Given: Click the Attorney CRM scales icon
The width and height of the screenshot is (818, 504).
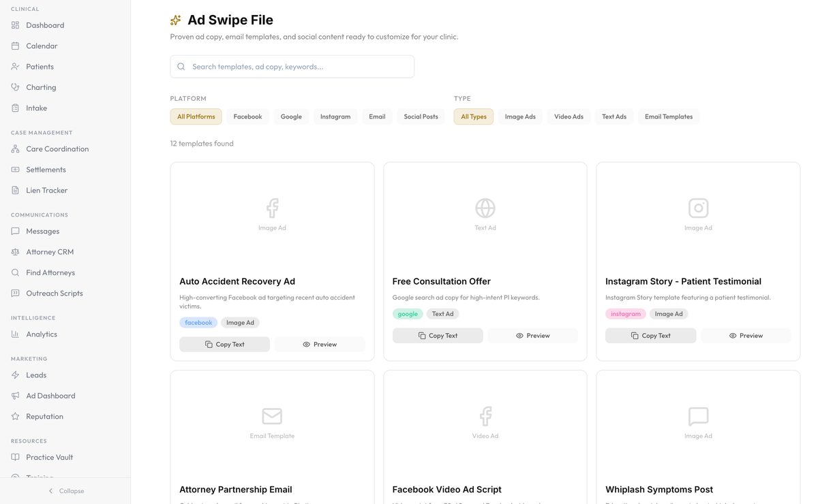Looking at the screenshot, I should click(16, 252).
